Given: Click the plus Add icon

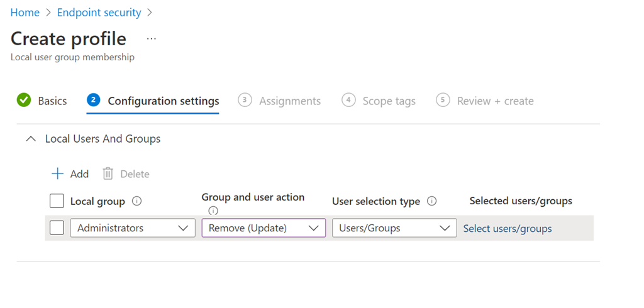Looking at the screenshot, I should point(58,173).
